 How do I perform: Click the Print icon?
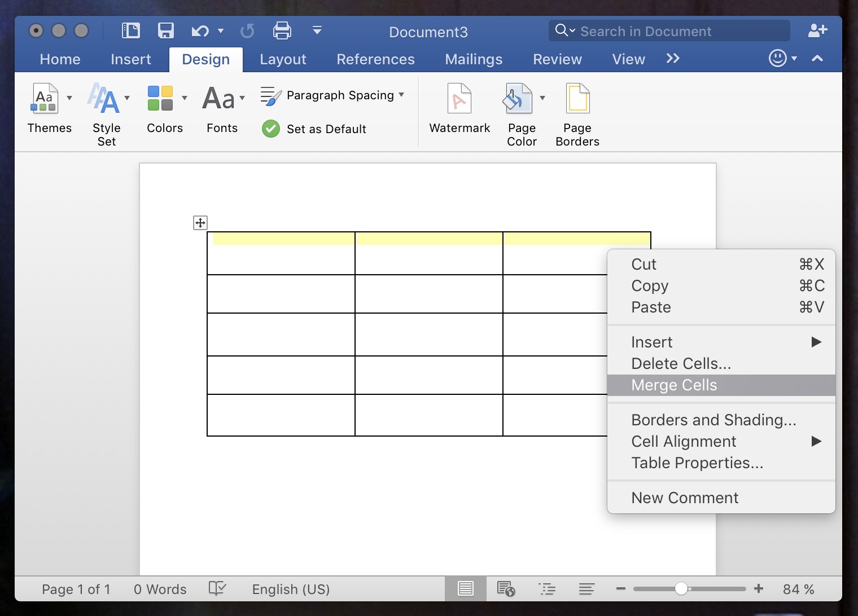pos(282,30)
